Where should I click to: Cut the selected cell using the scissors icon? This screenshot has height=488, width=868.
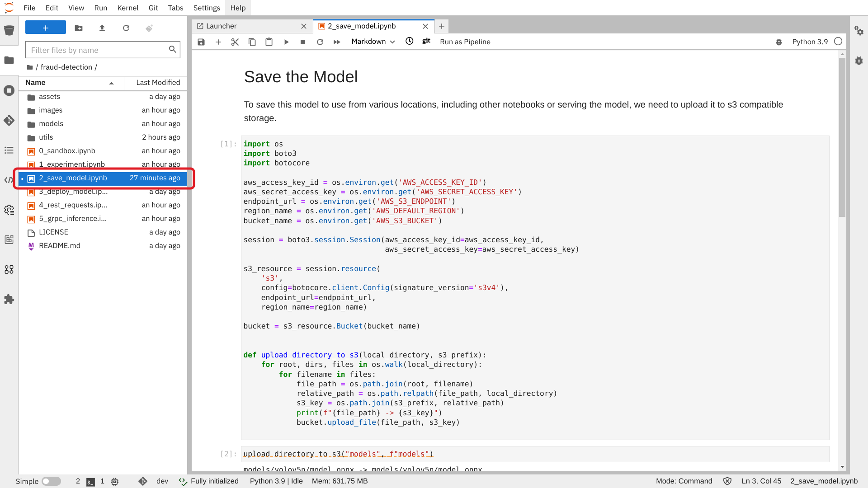click(235, 42)
